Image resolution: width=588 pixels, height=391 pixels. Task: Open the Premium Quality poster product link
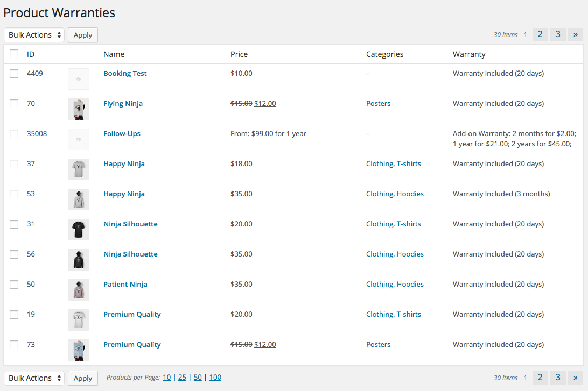132,345
